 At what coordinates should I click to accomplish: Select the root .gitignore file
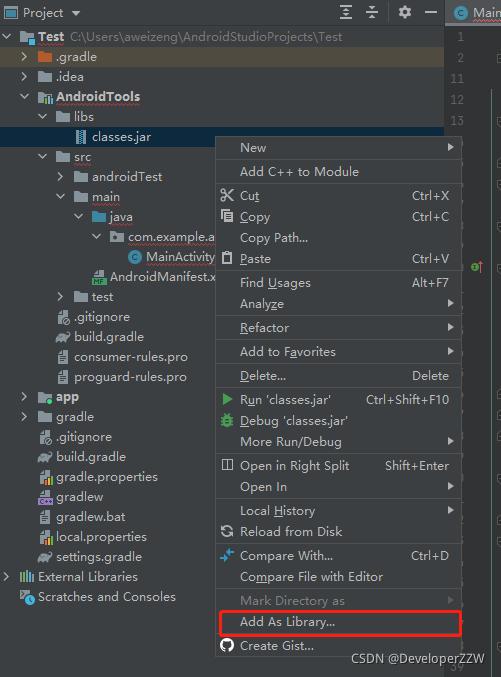click(84, 437)
